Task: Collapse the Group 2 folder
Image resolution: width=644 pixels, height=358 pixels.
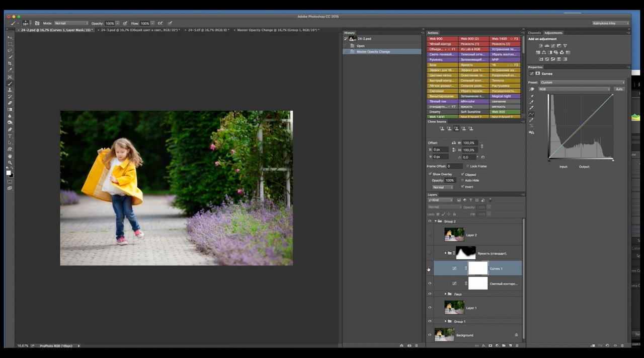Action: coord(436,221)
